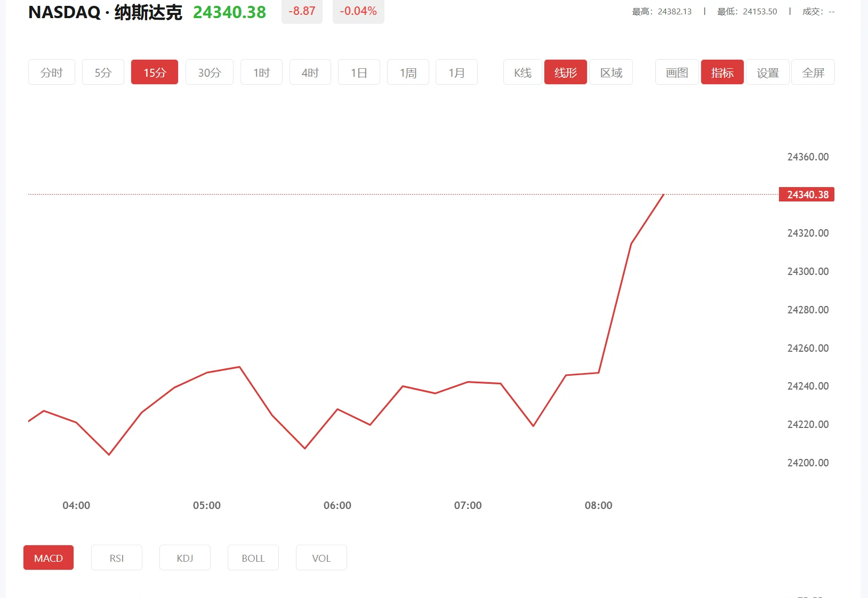Show the MACD indicator

coord(48,557)
